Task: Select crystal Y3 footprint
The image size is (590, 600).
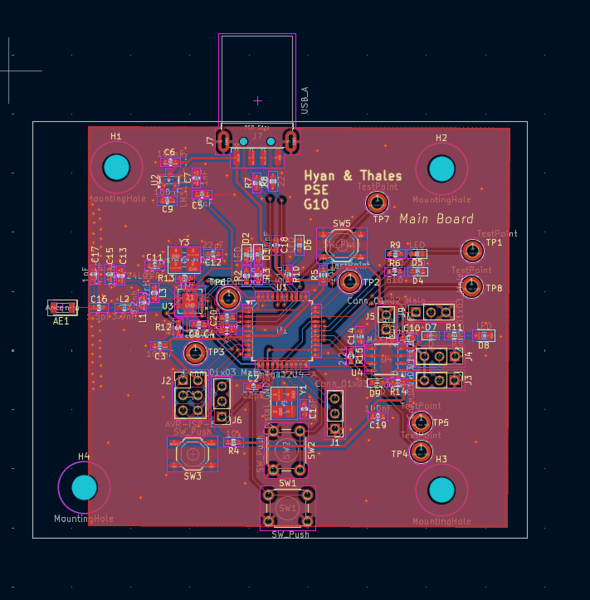Action: 184,260
